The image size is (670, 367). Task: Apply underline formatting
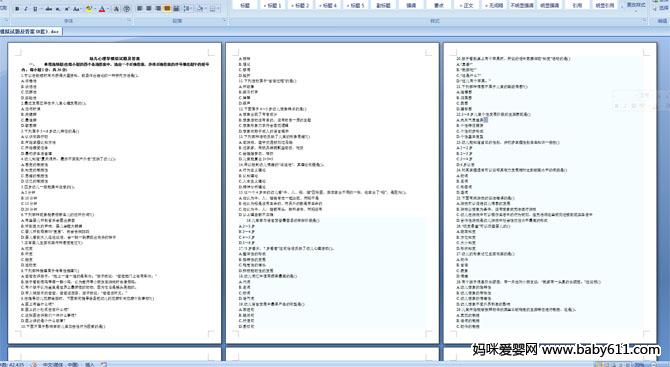point(35,9)
